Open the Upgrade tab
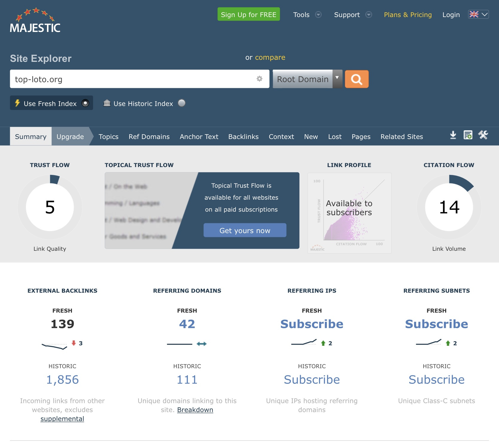499x448 pixels. click(70, 137)
